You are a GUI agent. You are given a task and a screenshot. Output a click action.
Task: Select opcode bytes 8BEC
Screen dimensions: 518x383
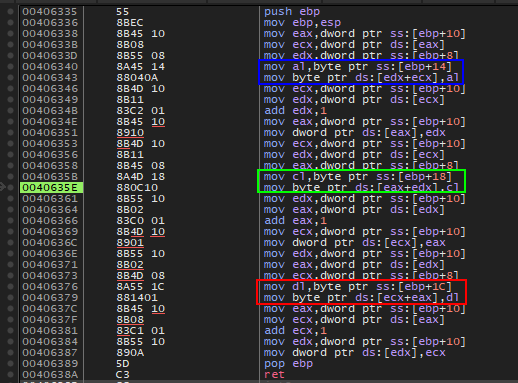point(130,23)
